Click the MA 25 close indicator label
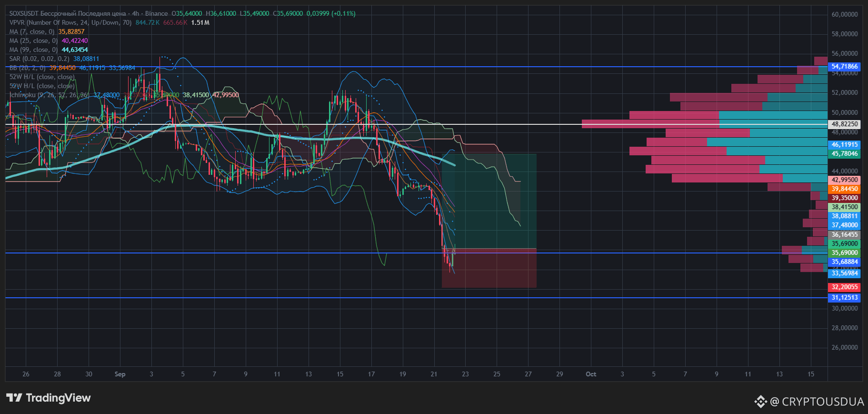 (x=33, y=40)
